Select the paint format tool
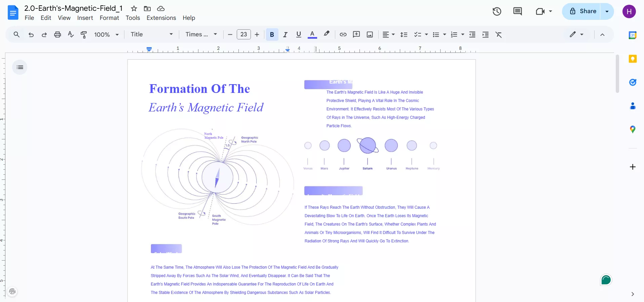 pos(84,35)
